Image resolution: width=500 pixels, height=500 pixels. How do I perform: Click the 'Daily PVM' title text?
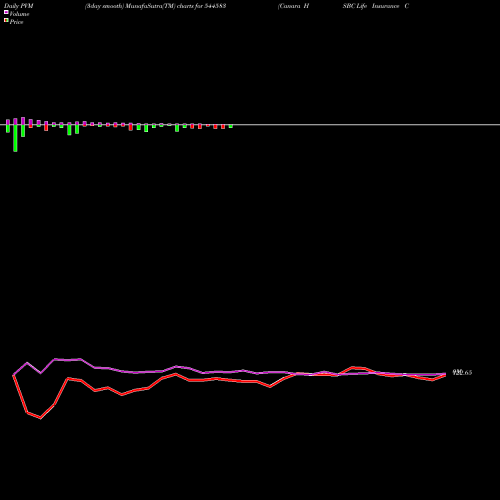pos(19,6)
